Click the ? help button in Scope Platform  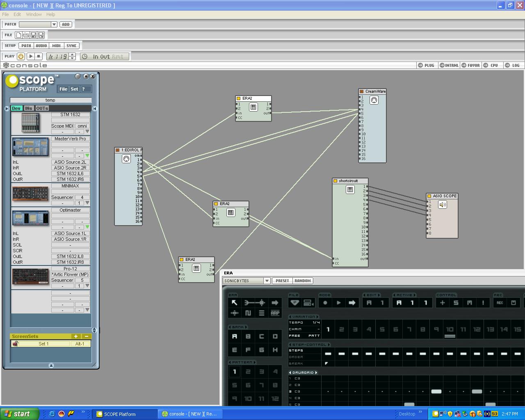84,89
